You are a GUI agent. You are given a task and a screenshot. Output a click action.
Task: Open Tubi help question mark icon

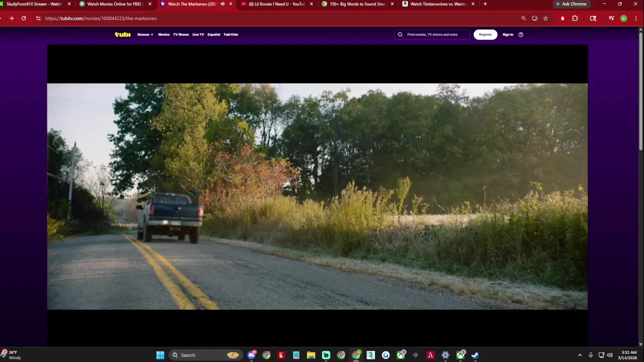click(x=521, y=35)
